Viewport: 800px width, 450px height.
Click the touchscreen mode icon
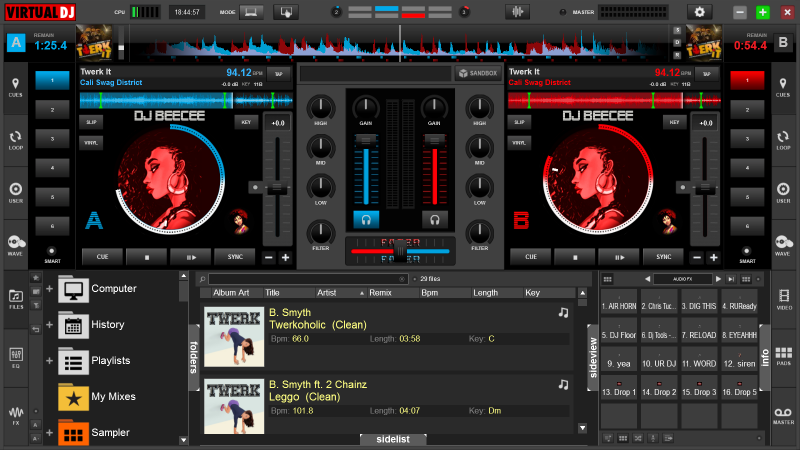286,12
